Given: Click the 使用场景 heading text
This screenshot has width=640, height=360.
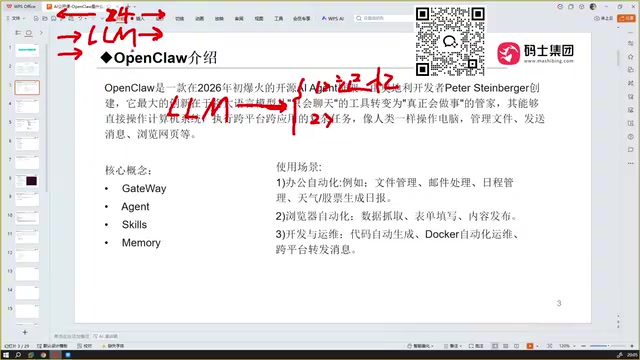Looking at the screenshot, I should (x=299, y=167).
